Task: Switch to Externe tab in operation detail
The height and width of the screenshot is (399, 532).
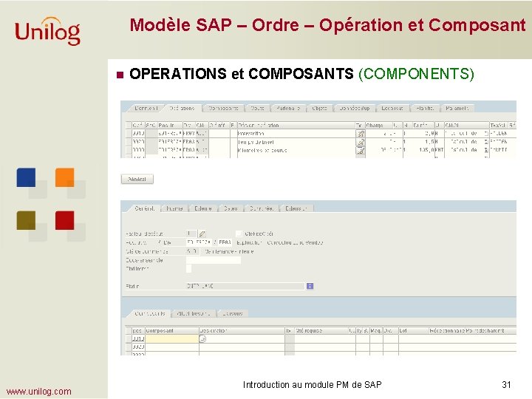Action: 203,208
